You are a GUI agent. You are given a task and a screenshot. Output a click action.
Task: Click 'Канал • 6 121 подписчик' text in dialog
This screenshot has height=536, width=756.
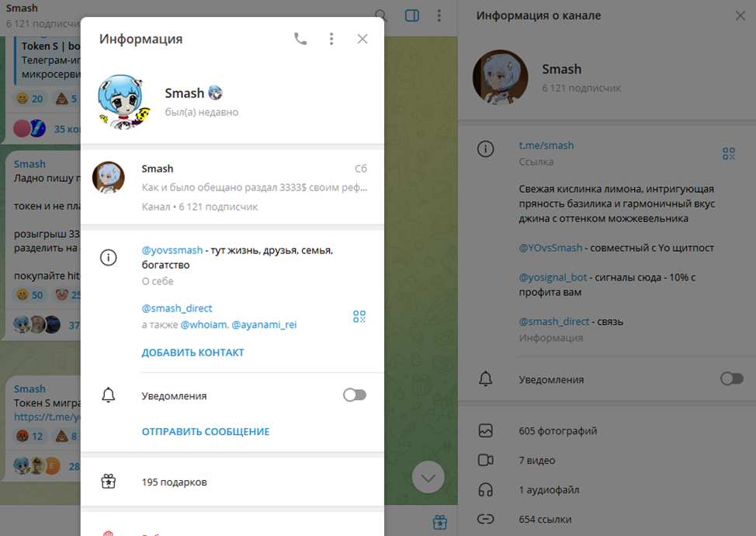pos(199,207)
